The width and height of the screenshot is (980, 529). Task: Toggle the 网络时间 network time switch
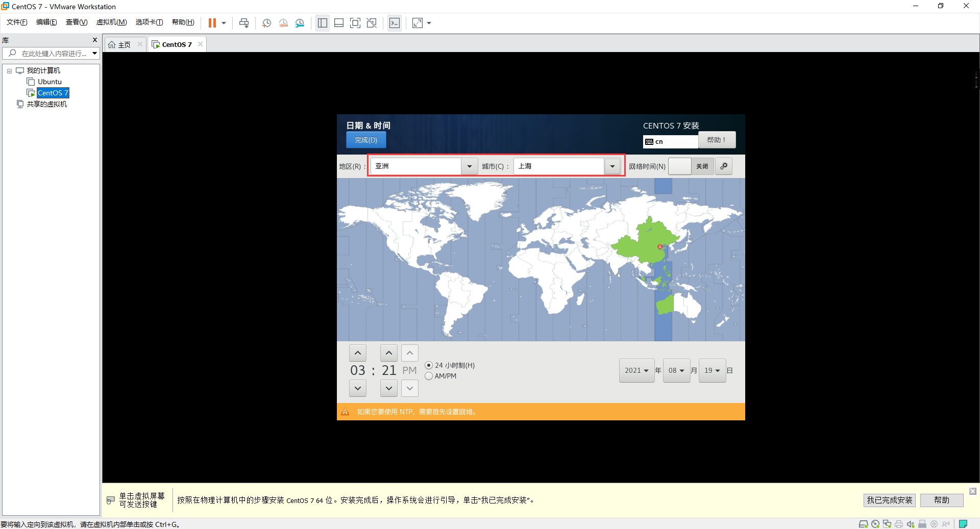pos(691,166)
